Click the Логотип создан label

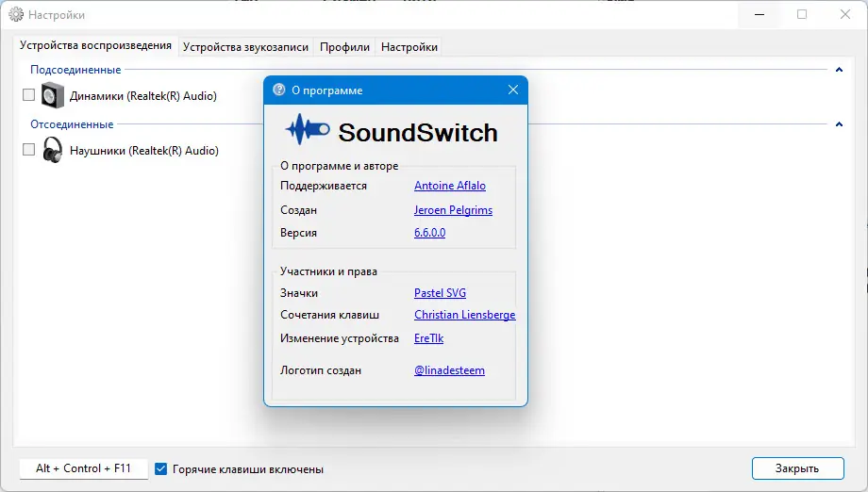click(x=321, y=370)
